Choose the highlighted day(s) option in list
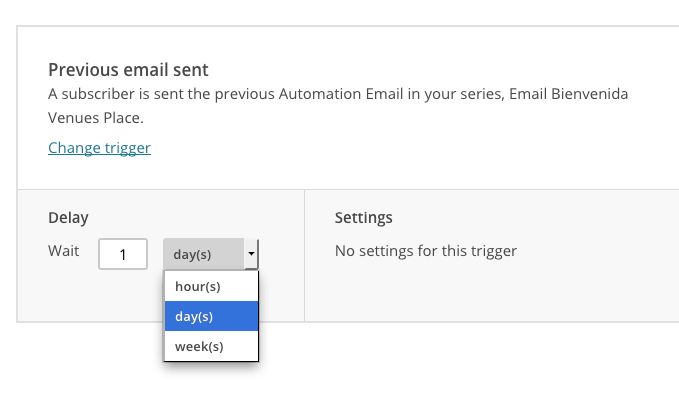The image size is (679, 409). (211, 316)
